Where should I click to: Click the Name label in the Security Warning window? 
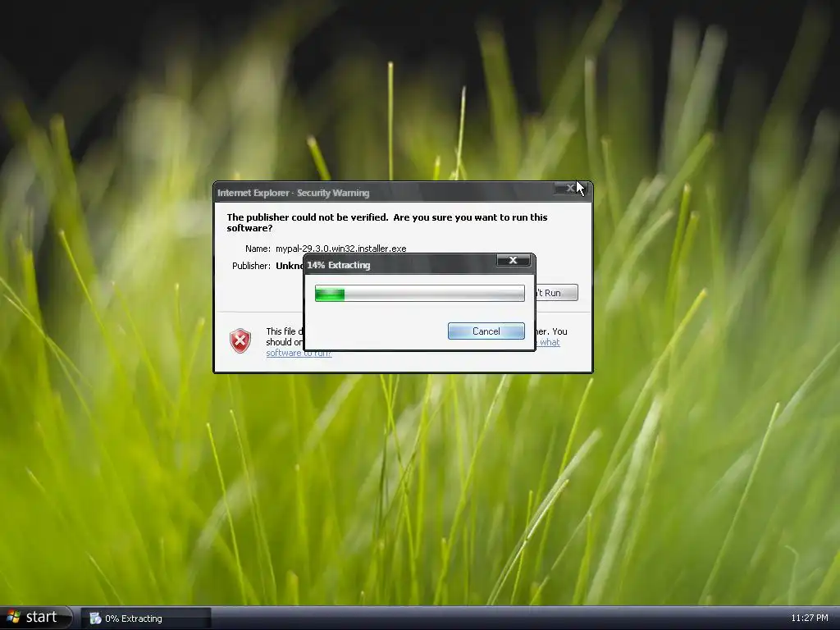point(258,249)
